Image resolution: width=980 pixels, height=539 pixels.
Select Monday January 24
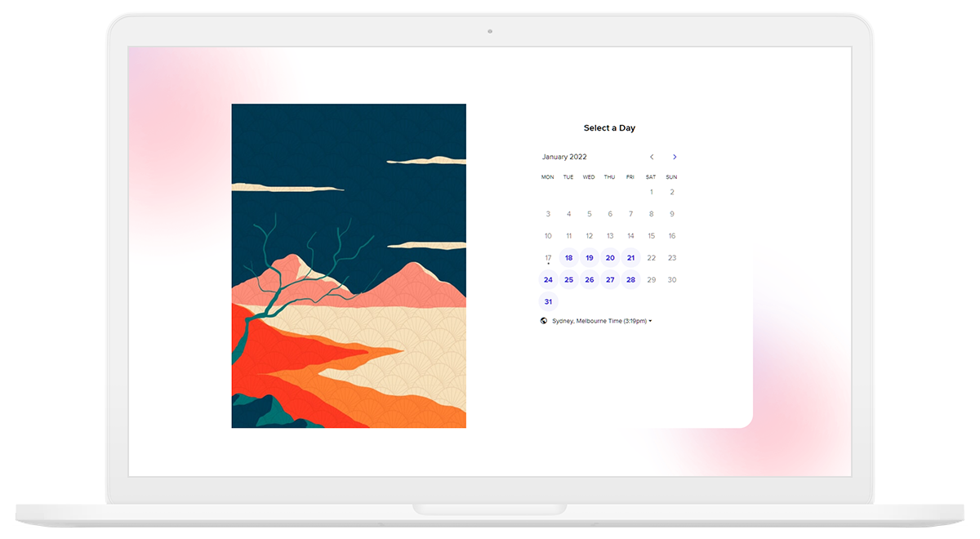click(x=548, y=280)
